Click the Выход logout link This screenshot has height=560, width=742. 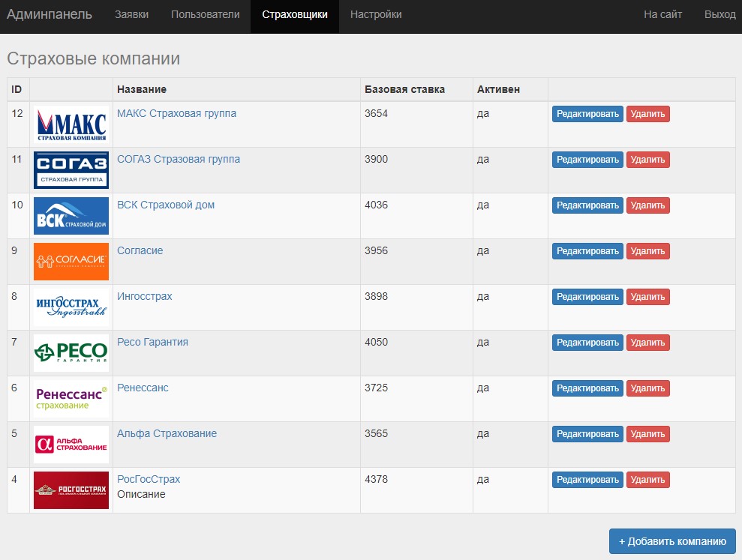point(719,14)
